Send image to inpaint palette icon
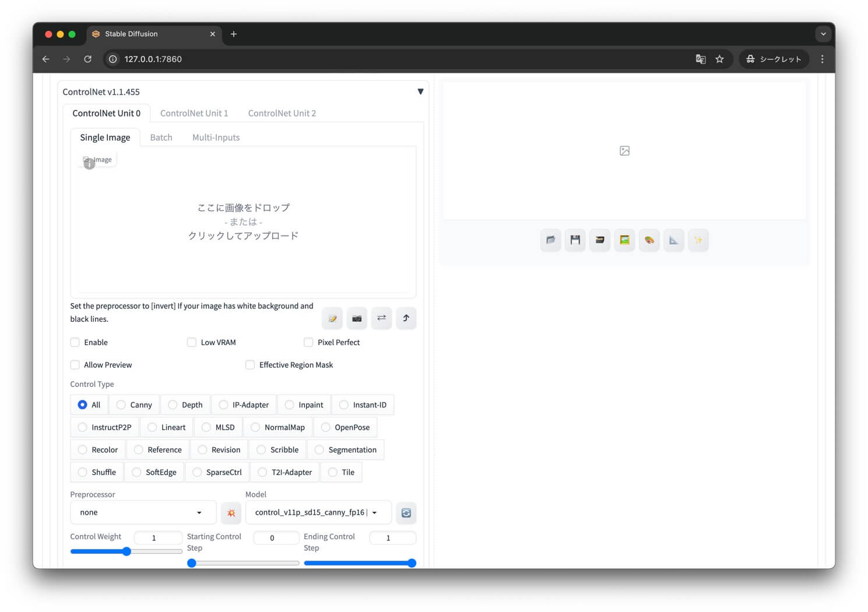Viewport: 868px width, 612px height. pyautogui.click(x=649, y=240)
